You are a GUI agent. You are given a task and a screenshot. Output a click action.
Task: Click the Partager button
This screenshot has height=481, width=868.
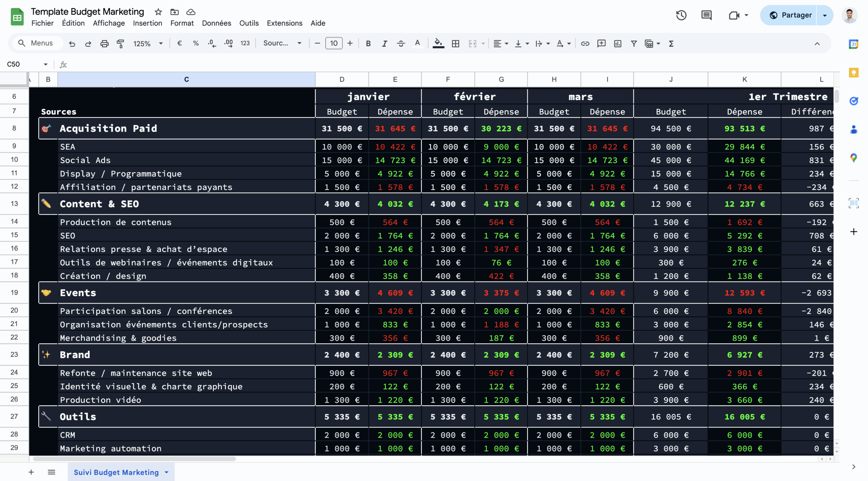coord(790,15)
